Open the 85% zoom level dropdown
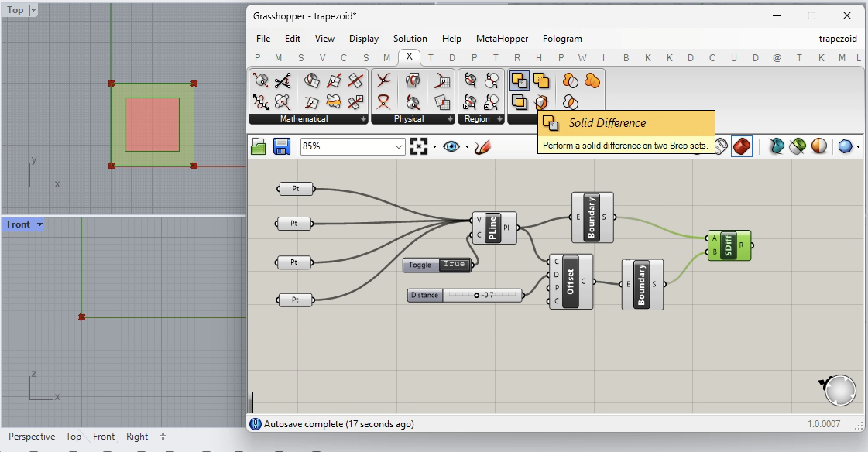868x452 pixels. (x=398, y=147)
